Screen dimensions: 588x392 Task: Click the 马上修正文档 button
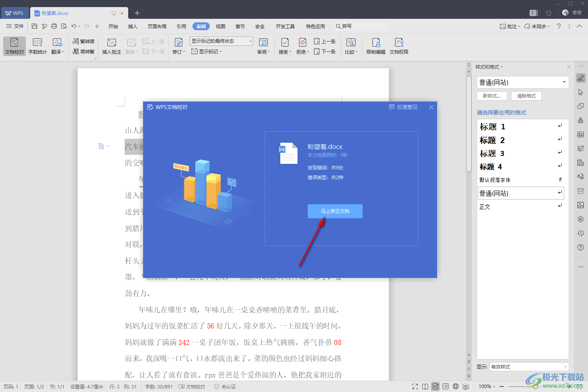335,211
